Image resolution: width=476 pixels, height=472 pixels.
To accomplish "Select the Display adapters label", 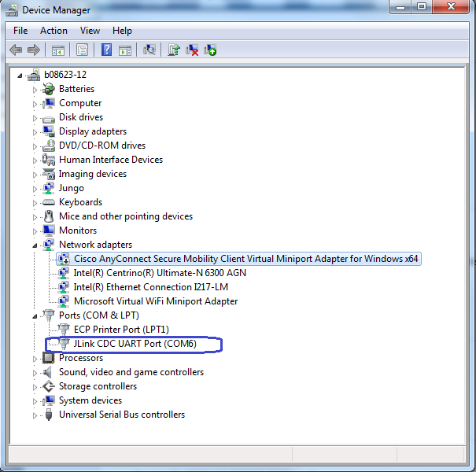I will click(93, 131).
